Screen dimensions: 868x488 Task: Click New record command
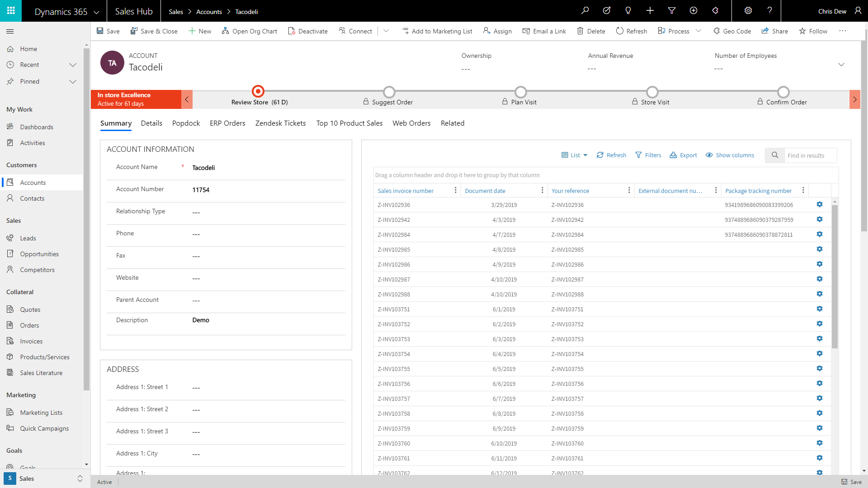[x=199, y=31]
